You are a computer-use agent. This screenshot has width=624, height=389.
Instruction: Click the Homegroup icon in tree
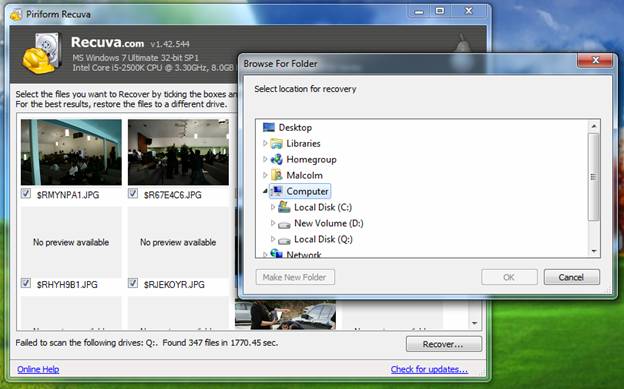277,159
